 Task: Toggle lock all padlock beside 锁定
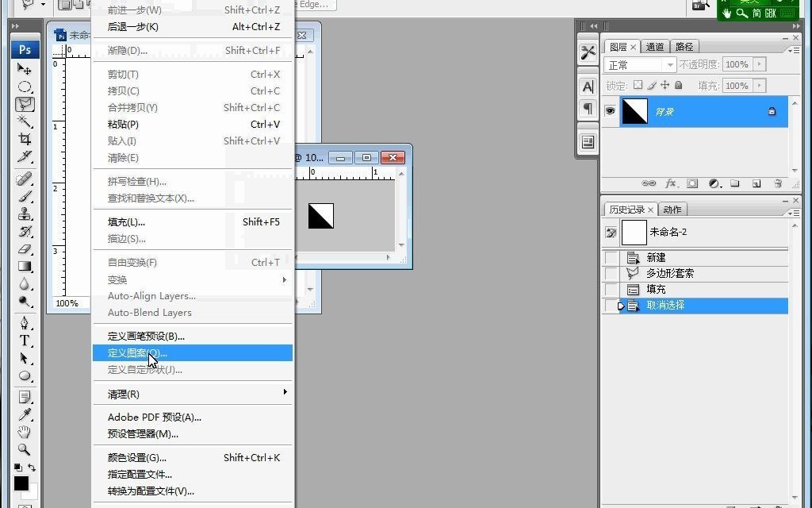pyautogui.click(x=679, y=85)
